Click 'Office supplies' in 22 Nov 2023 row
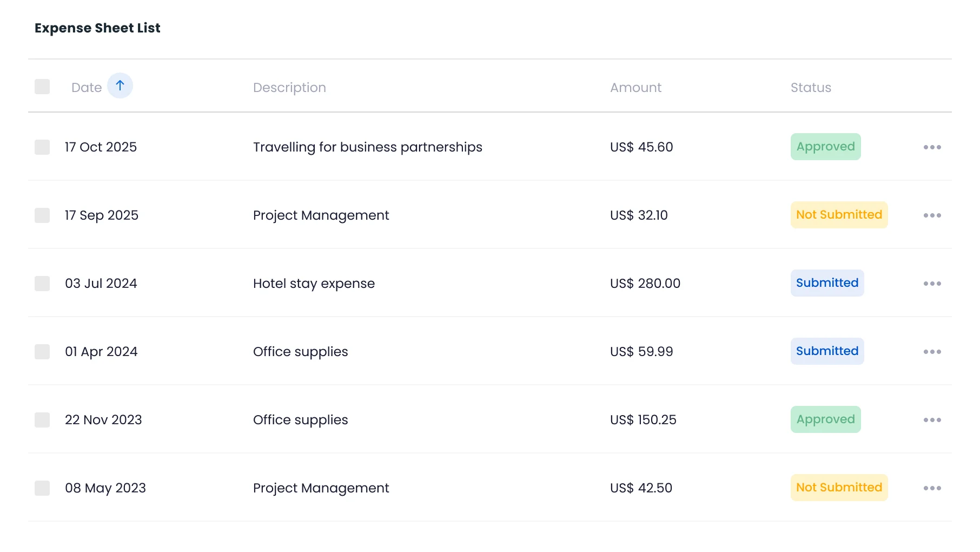The width and height of the screenshot is (980, 552). click(300, 420)
